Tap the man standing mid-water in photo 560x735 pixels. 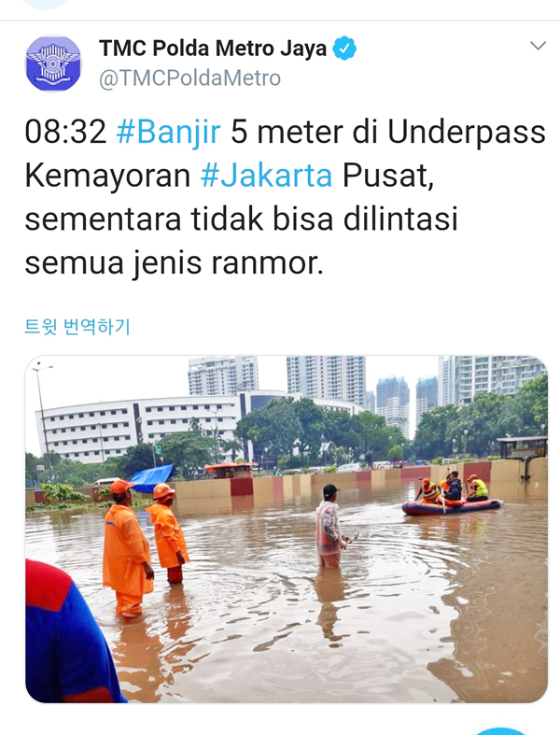[329, 526]
